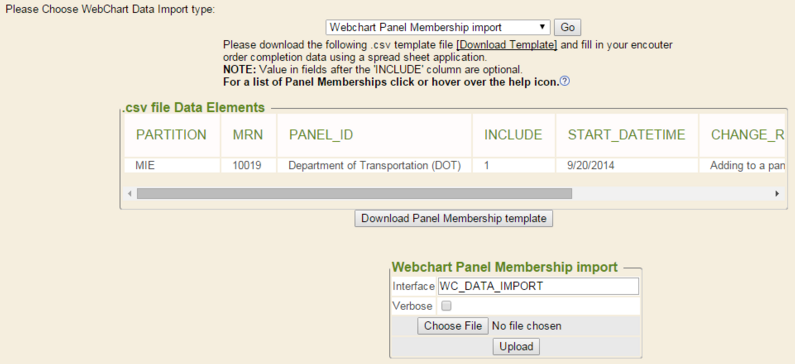Click the Department of Transportation (DOT) cell
The width and height of the screenshot is (795, 364).
pos(374,165)
